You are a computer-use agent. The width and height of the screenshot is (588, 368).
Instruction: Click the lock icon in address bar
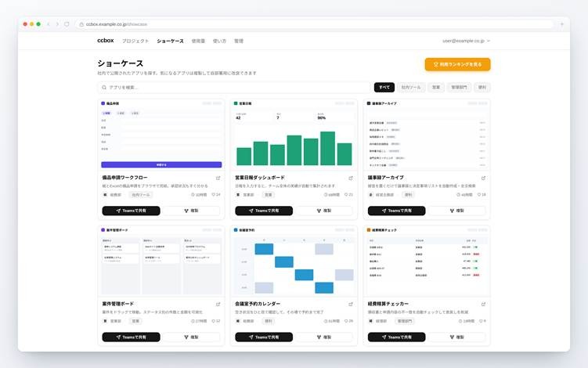point(81,24)
